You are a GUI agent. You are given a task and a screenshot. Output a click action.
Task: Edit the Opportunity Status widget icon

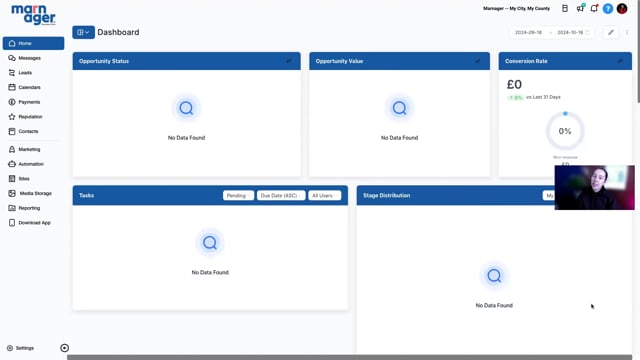[x=289, y=61]
